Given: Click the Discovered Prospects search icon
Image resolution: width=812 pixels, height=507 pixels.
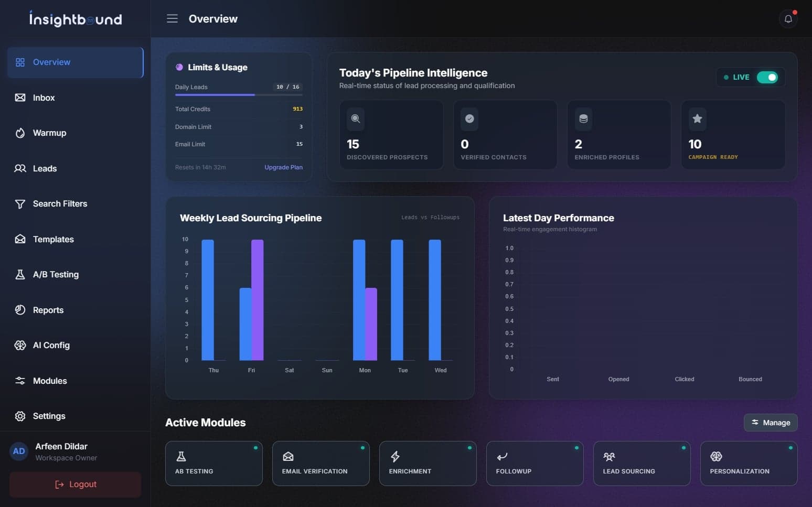Looking at the screenshot, I should click(x=356, y=119).
